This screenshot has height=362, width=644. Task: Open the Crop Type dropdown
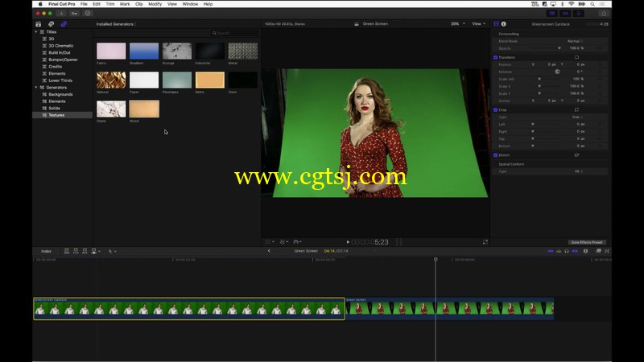577,117
